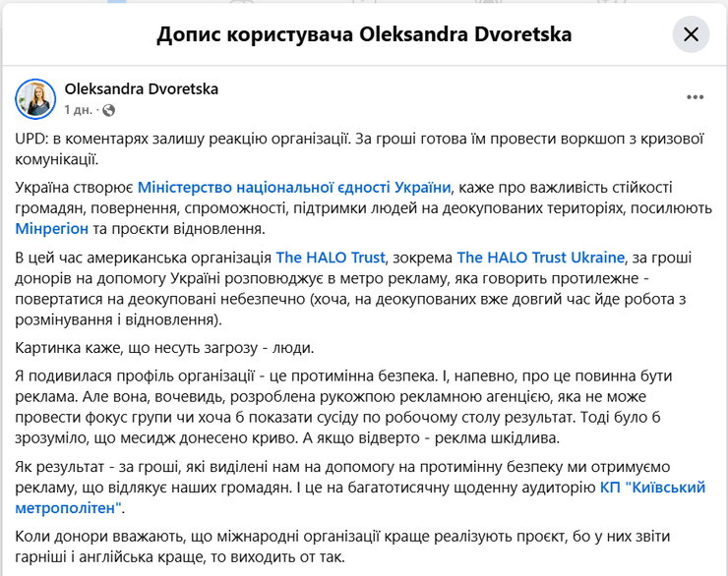This screenshot has width=728, height=576.
Task: Open the '1 дн.' post timestamp
Action: pos(78,110)
